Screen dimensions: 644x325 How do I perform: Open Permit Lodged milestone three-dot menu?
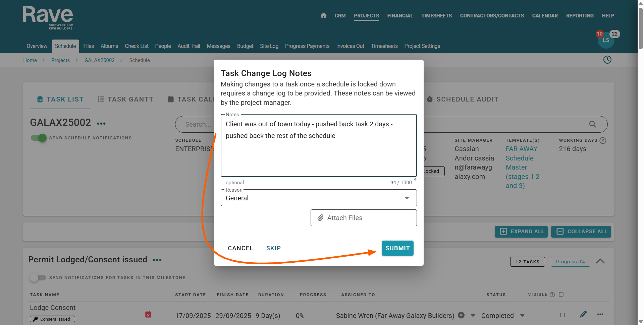tap(157, 260)
